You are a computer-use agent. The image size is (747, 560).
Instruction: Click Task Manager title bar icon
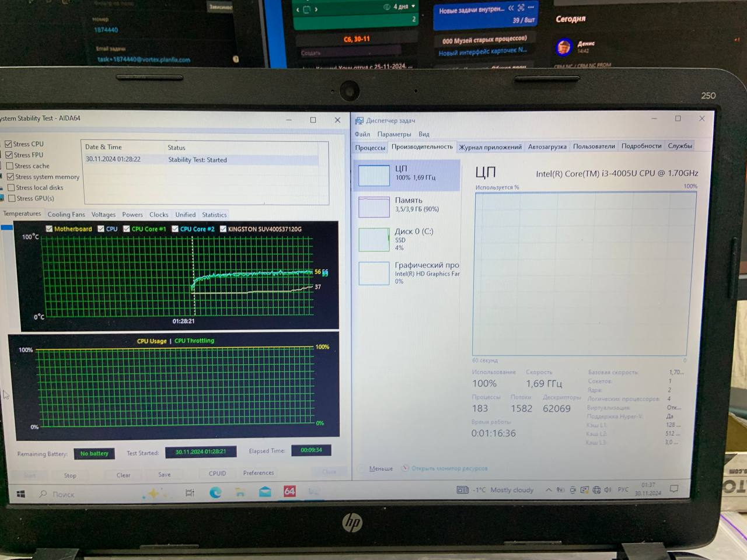[x=359, y=121]
